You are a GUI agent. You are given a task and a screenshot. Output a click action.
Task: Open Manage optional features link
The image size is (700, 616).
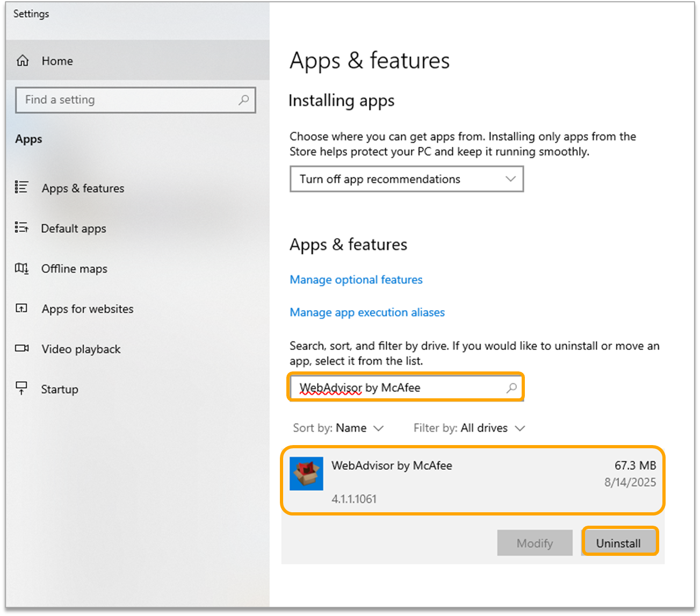(x=356, y=280)
